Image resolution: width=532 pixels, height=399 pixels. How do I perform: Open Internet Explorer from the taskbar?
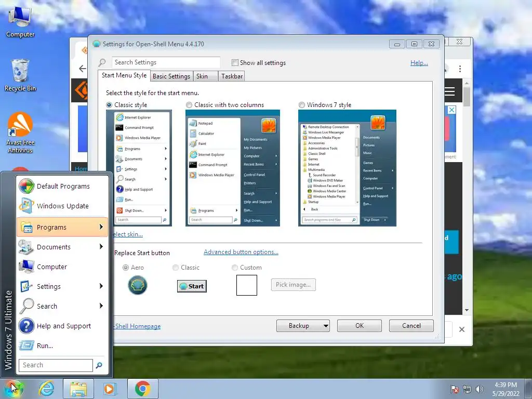coord(46,389)
